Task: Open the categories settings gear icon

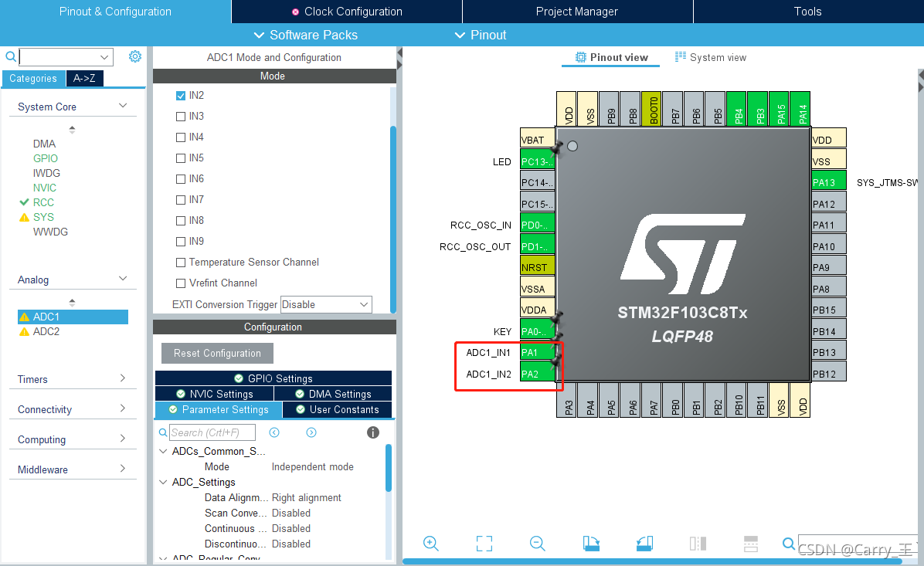Action: click(x=135, y=56)
